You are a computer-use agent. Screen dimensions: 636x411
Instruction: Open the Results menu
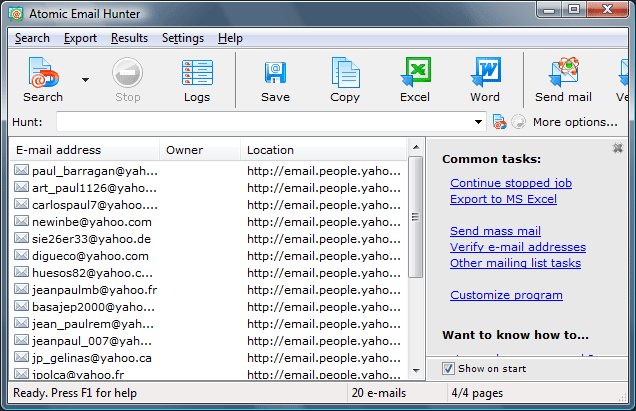129,38
